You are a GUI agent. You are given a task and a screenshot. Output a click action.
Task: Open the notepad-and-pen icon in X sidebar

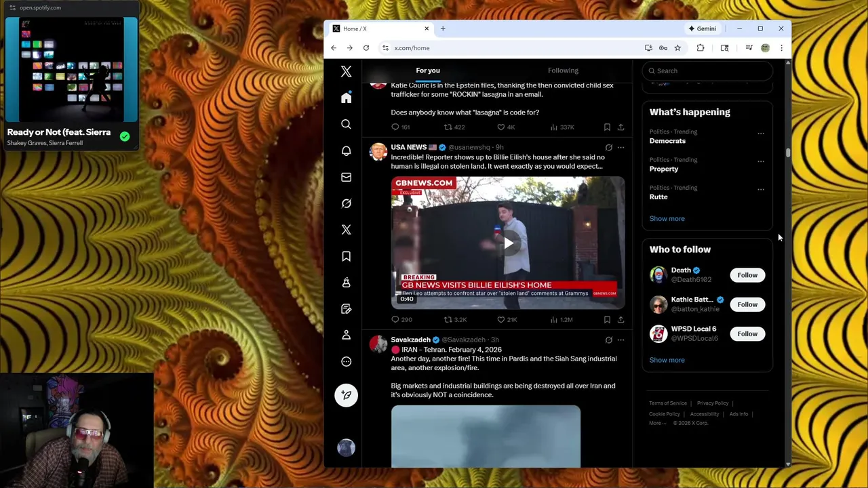point(346,309)
